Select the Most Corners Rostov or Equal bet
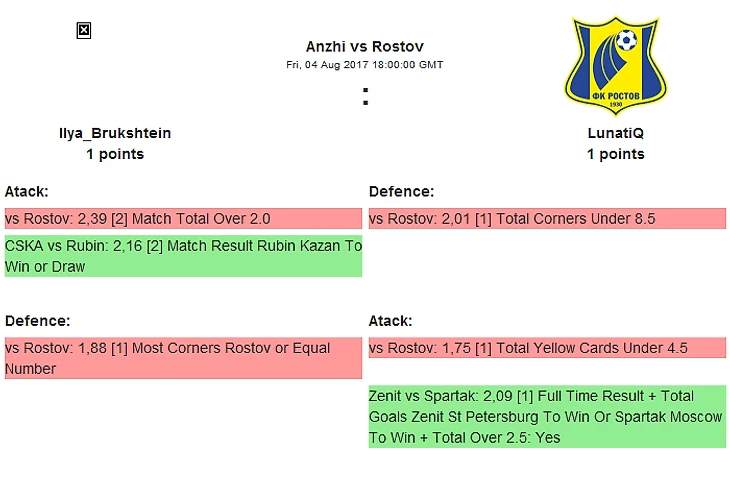The width and height of the screenshot is (730, 480). pos(183,358)
